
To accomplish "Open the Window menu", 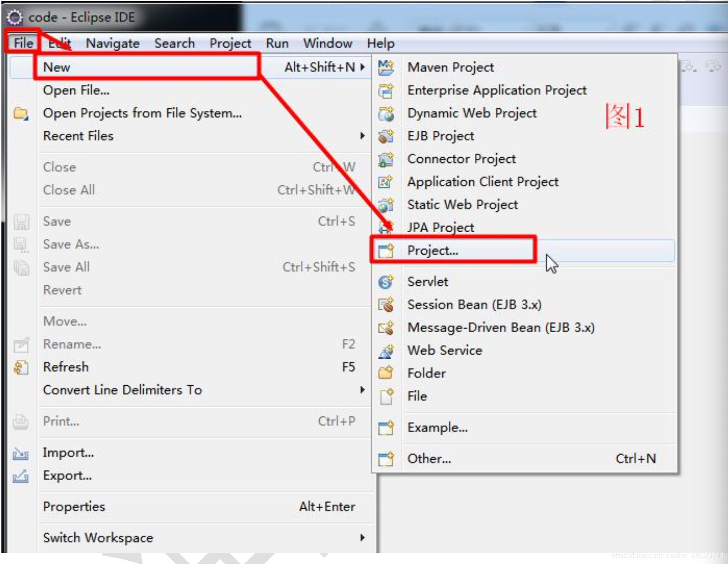I will point(328,43).
